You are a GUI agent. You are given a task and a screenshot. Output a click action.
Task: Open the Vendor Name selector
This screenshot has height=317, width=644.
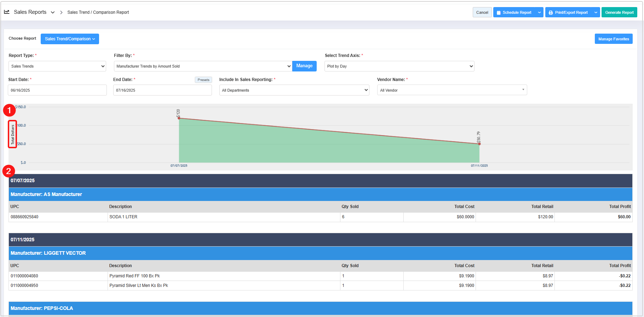(x=452, y=90)
